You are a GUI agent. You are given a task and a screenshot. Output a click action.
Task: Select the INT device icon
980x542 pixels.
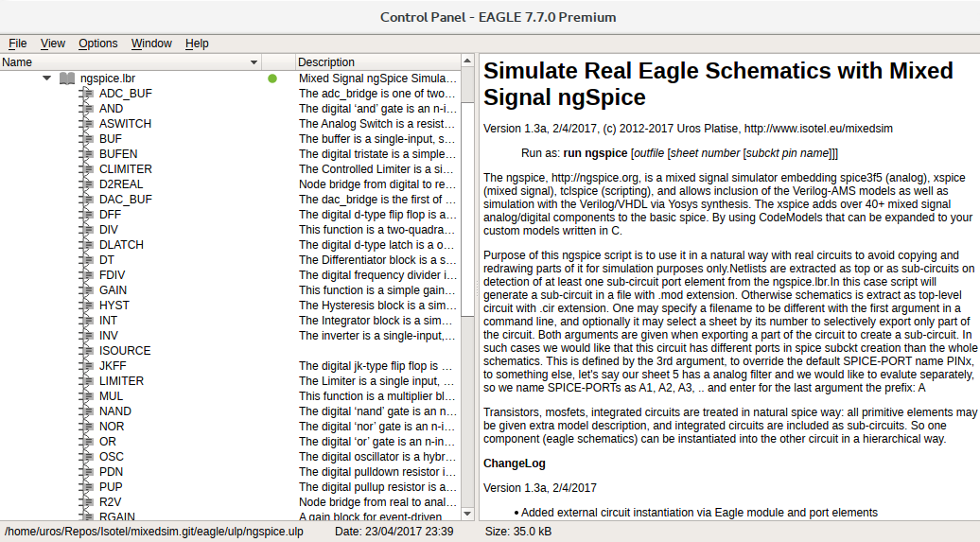coord(86,321)
